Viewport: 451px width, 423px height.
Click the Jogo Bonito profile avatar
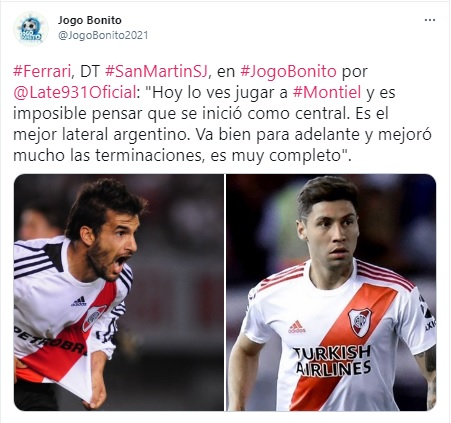click(31, 29)
